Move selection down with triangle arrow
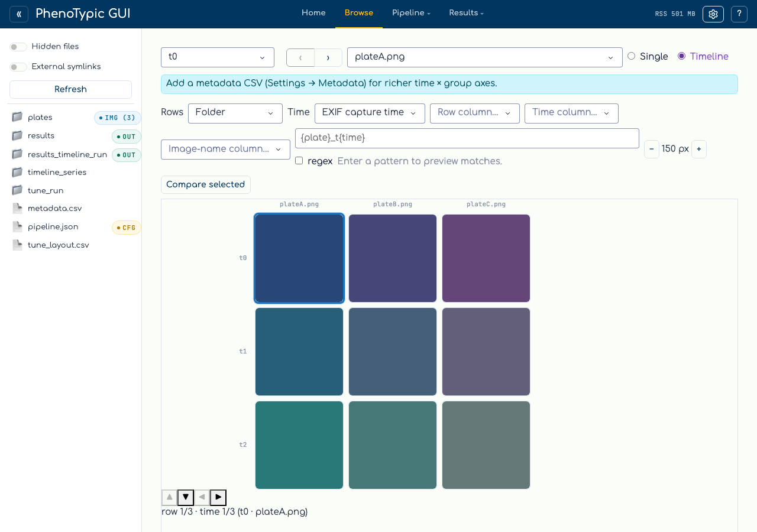Viewport: 757px width, 532px height. (x=186, y=497)
